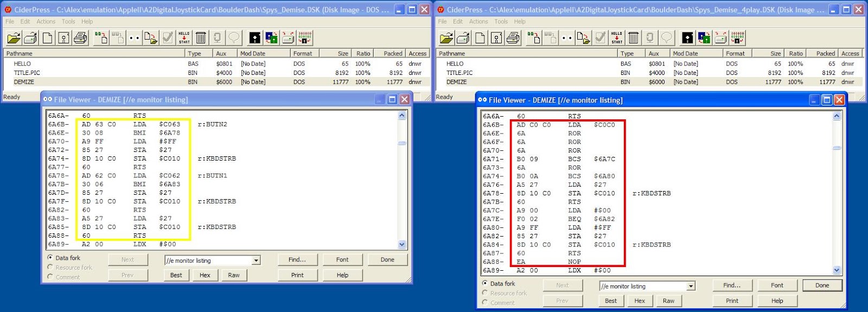Open File menu in Spys_Demise.DSK window
This screenshot has width=868, height=312.
(x=10, y=22)
